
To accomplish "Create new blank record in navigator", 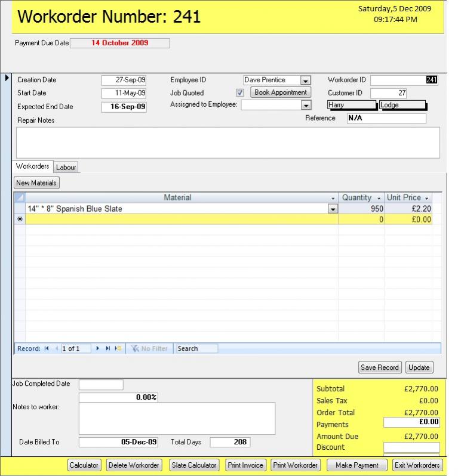I will coord(118,348).
